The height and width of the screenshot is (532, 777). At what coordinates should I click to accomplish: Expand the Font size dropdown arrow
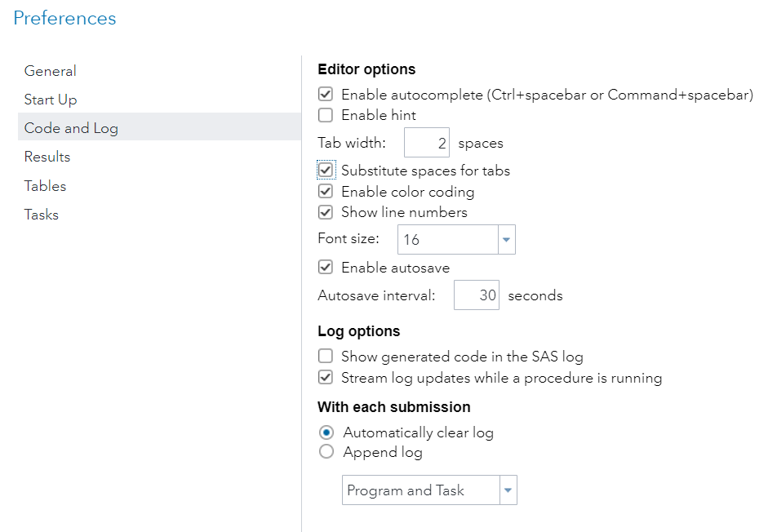pyautogui.click(x=506, y=240)
